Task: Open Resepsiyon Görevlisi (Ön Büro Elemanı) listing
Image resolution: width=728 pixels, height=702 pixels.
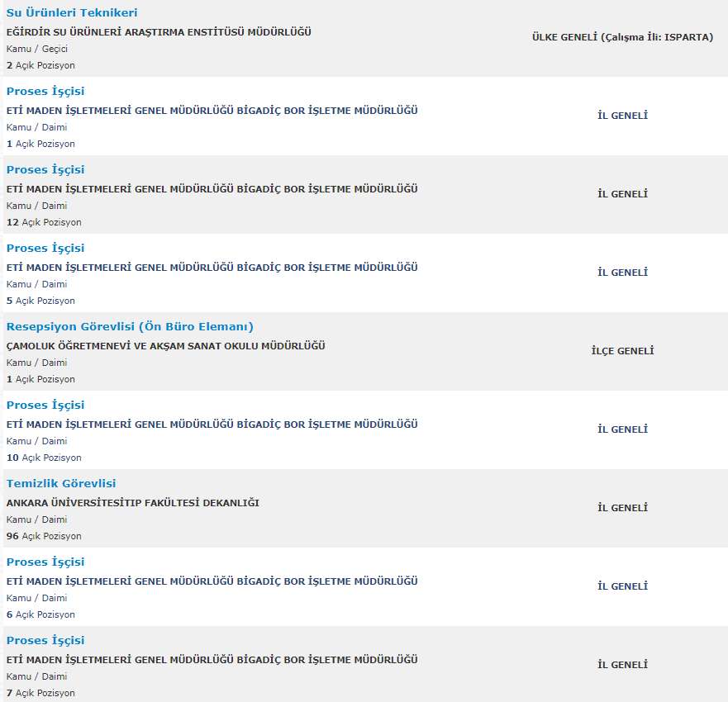Action: click(x=130, y=326)
